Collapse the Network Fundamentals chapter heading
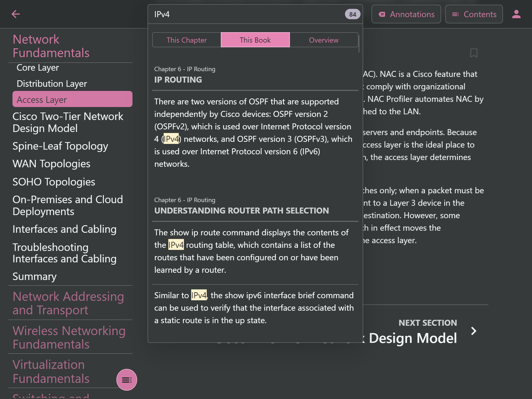The width and height of the screenshot is (532, 399). click(51, 46)
